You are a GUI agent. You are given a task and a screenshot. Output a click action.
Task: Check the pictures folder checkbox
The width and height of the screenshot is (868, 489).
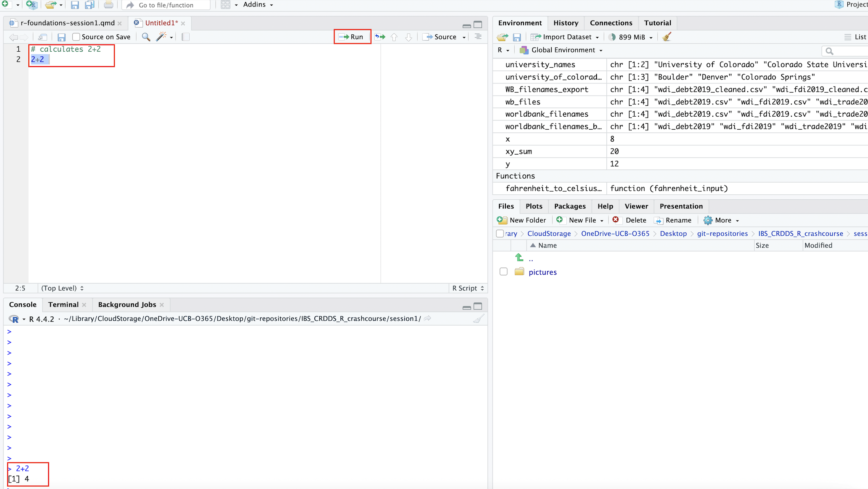tap(503, 272)
